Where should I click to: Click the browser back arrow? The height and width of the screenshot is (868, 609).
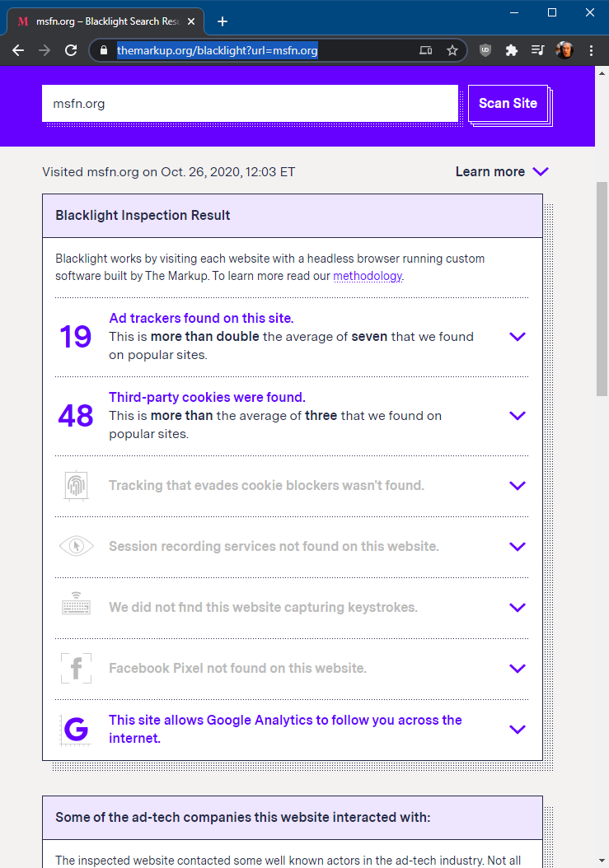(x=18, y=50)
